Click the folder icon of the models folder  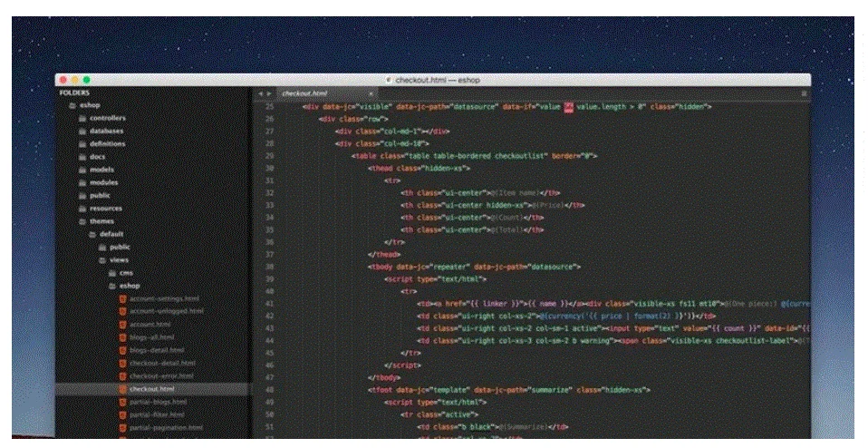[x=82, y=170]
